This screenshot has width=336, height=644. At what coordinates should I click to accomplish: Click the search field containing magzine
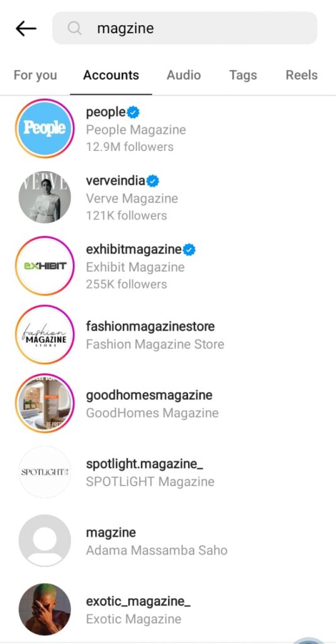pos(185,28)
